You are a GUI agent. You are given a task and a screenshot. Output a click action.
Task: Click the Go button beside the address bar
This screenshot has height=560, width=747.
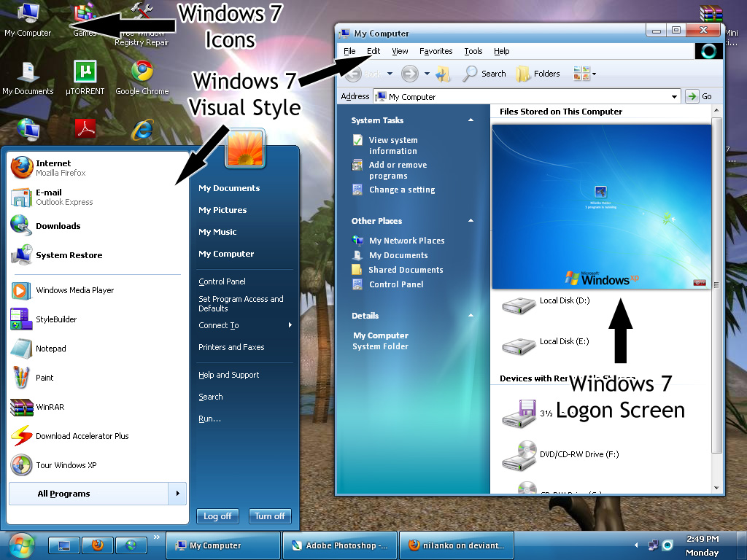click(691, 96)
